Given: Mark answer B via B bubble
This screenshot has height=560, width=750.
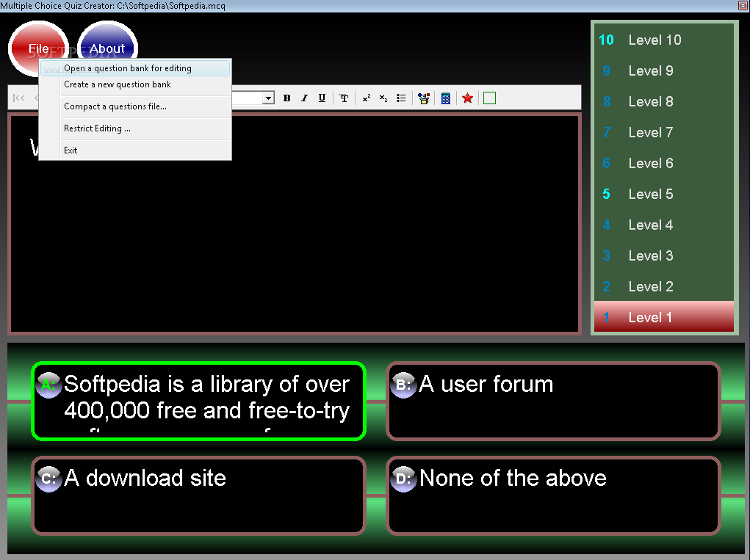Looking at the screenshot, I should click(x=403, y=385).
